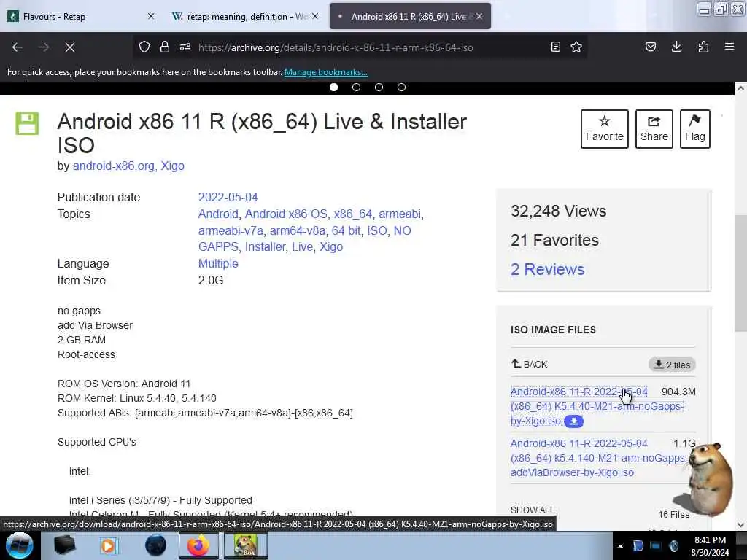Open the dark globe taskbar icon
The image size is (747, 560).
pos(156,545)
